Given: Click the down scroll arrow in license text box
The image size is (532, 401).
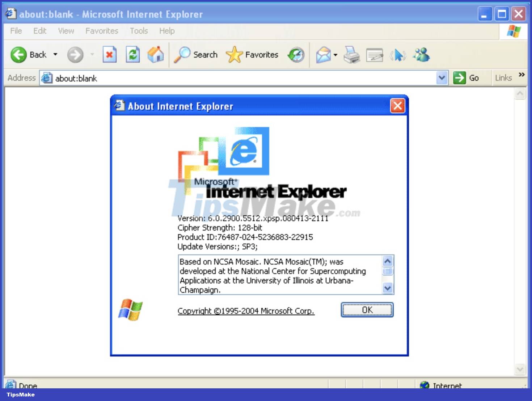Looking at the screenshot, I should tap(387, 288).
